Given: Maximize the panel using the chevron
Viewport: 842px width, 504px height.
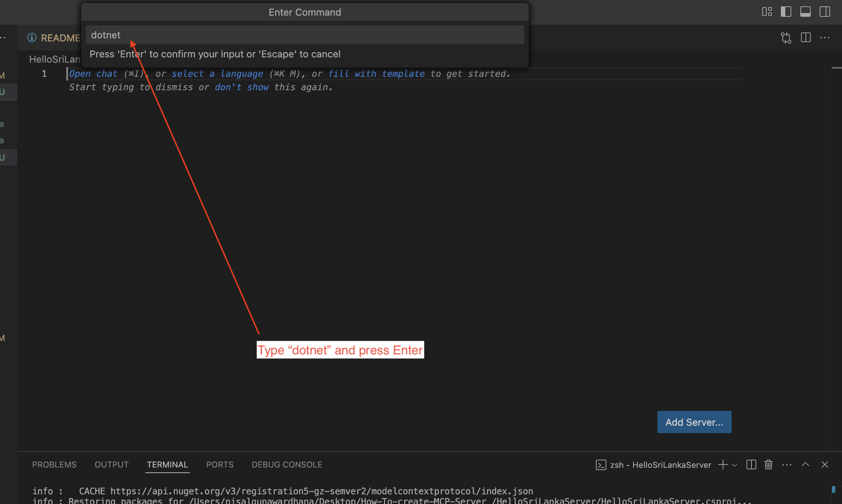Looking at the screenshot, I should click(805, 464).
